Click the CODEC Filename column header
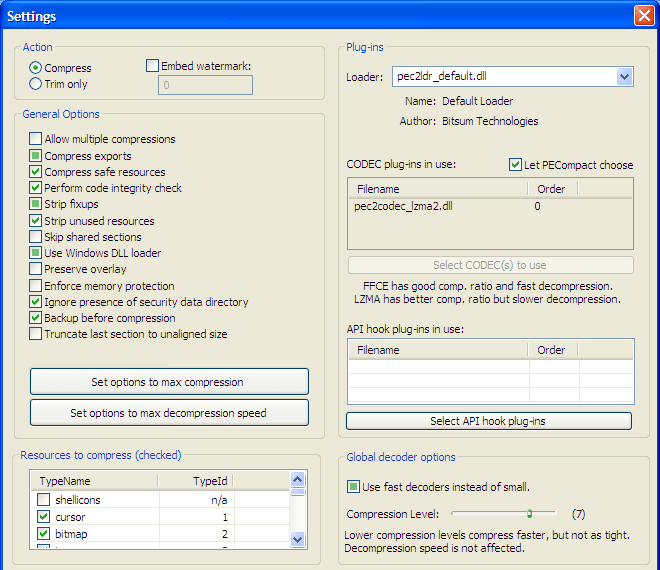Image resolution: width=660 pixels, height=570 pixels. [x=438, y=189]
